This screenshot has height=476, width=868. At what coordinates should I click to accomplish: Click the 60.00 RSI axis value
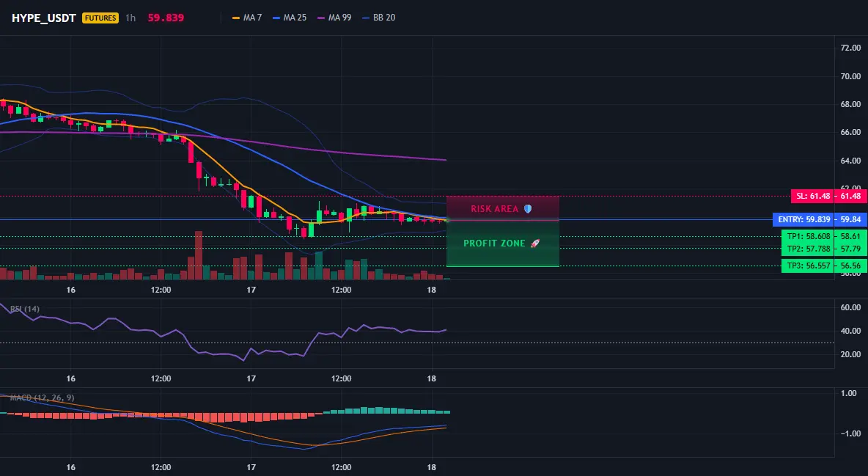850,307
